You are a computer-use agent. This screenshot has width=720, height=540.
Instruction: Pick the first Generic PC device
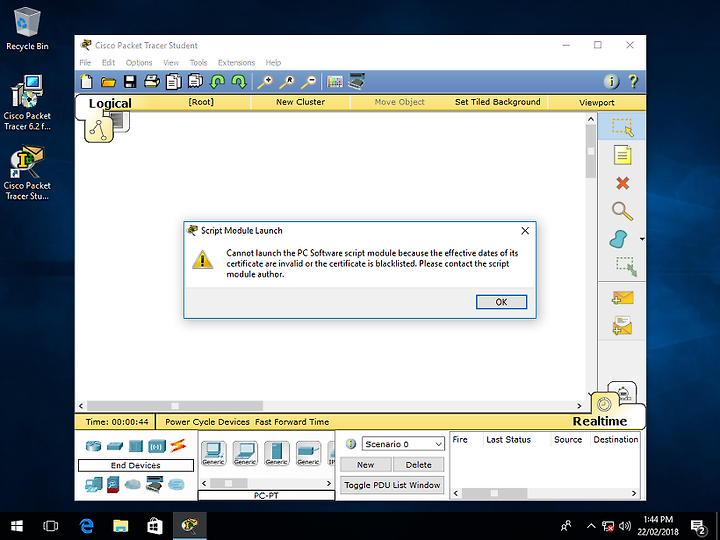pyautogui.click(x=214, y=453)
